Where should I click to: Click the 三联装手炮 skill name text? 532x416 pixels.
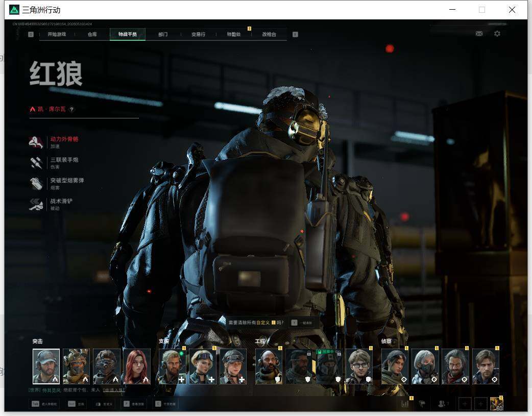[x=64, y=160]
